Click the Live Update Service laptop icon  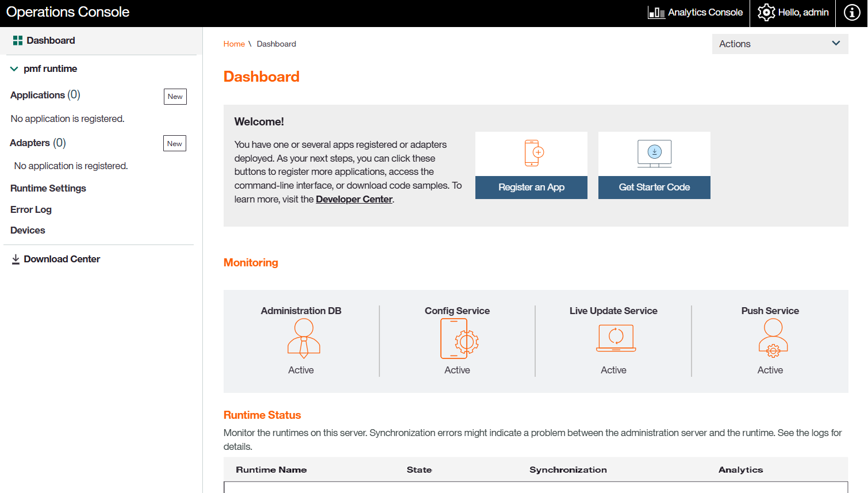click(x=616, y=338)
